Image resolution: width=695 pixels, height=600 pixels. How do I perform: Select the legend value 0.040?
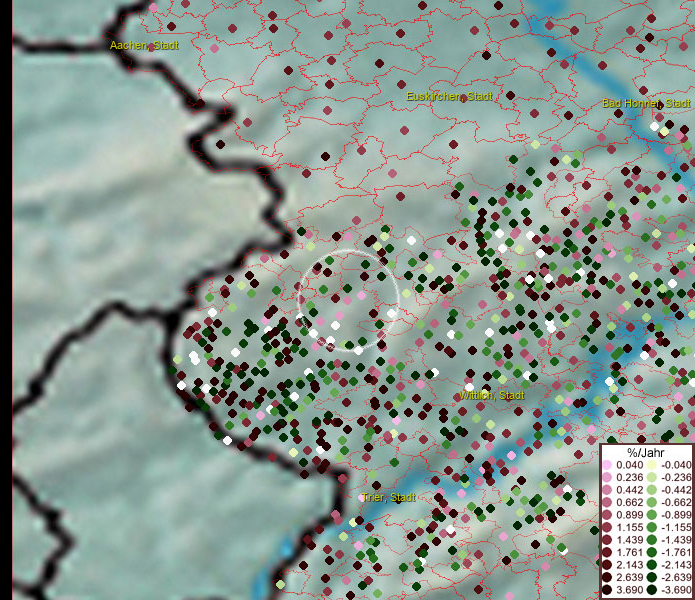(629, 465)
